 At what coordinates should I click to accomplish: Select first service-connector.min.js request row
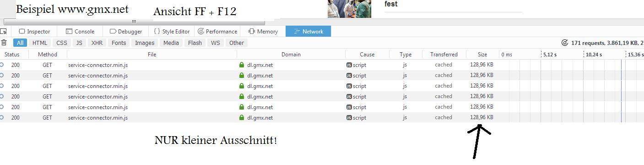[322, 65]
